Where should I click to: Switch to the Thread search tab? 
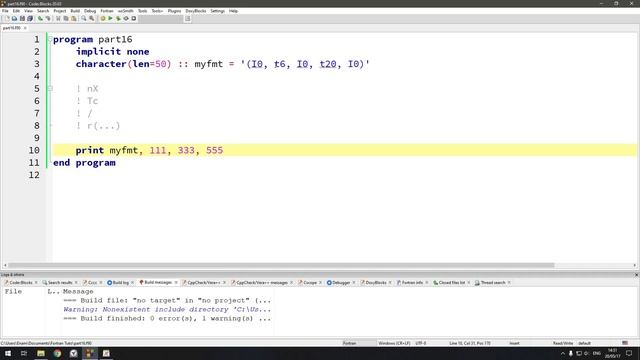(493, 282)
